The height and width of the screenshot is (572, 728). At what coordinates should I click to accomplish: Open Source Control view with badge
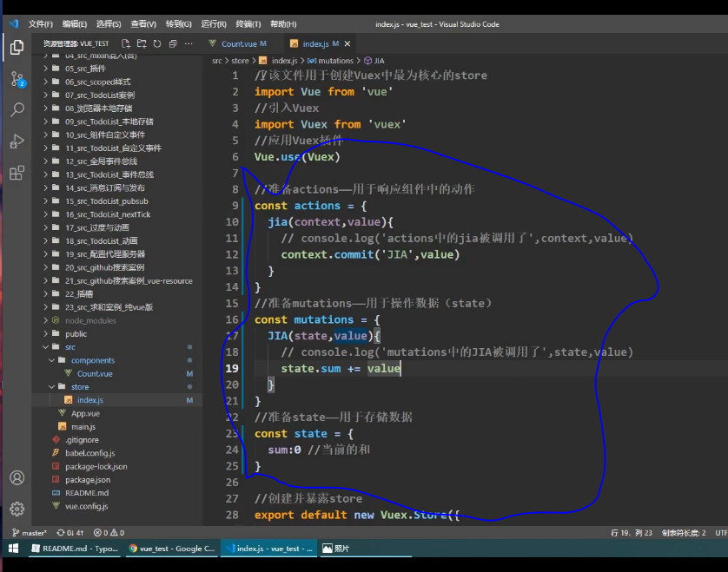17,79
